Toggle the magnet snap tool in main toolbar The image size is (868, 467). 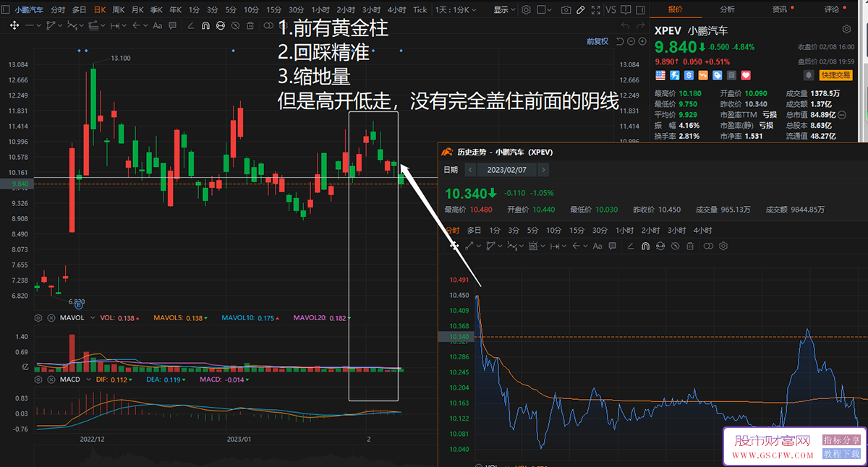click(205, 25)
